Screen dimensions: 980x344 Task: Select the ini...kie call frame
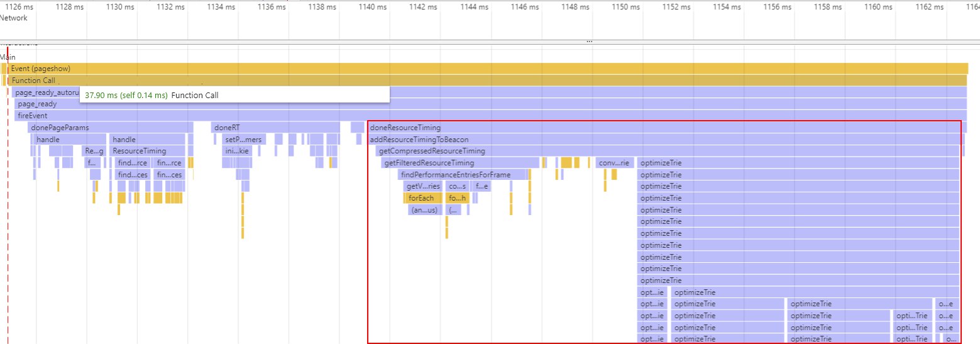pyautogui.click(x=238, y=151)
